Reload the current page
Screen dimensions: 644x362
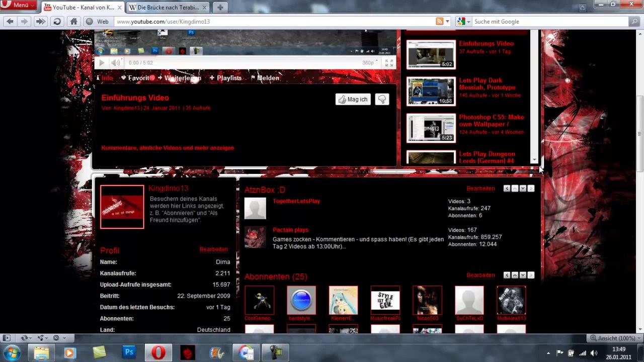[x=57, y=22]
